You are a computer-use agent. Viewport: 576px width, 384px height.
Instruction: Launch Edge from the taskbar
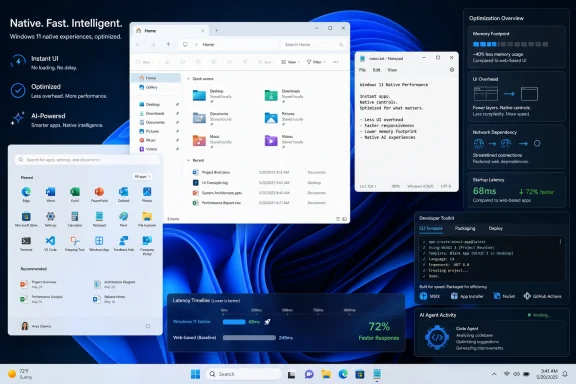point(343,374)
